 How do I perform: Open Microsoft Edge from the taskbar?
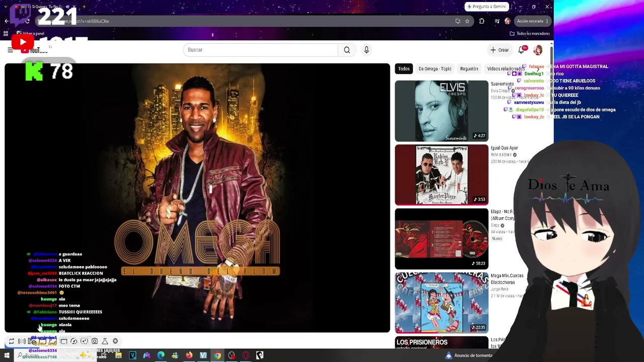(160, 355)
